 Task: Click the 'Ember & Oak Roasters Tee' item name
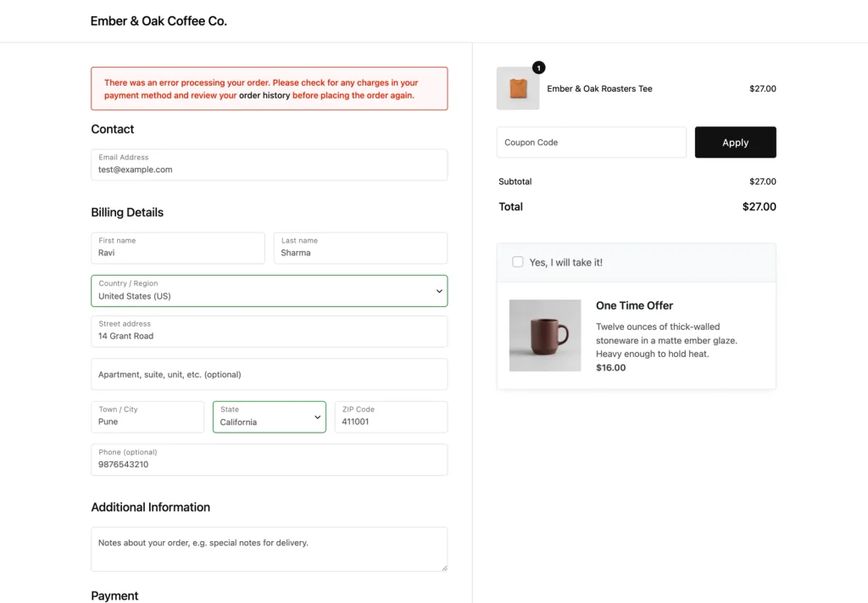click(x=599, y=88)
